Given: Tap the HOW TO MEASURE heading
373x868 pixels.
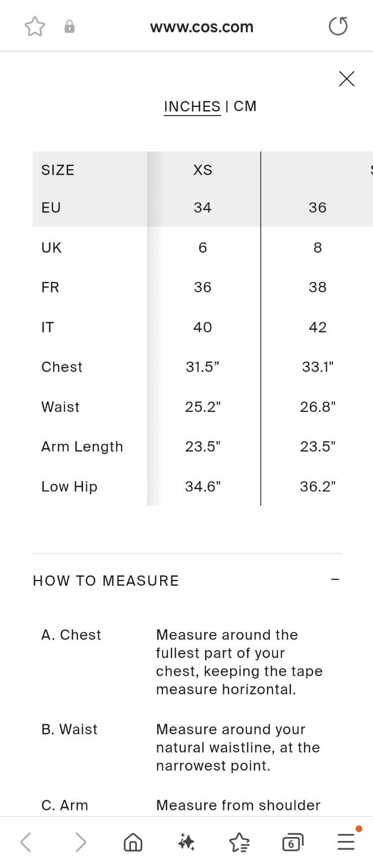Looking at the screenshot, I should [106, 581].
